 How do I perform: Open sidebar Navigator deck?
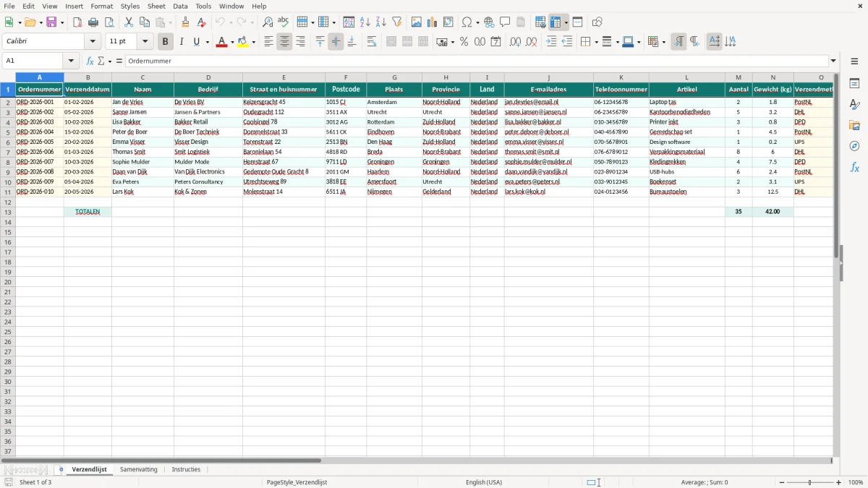click(854, 147)
